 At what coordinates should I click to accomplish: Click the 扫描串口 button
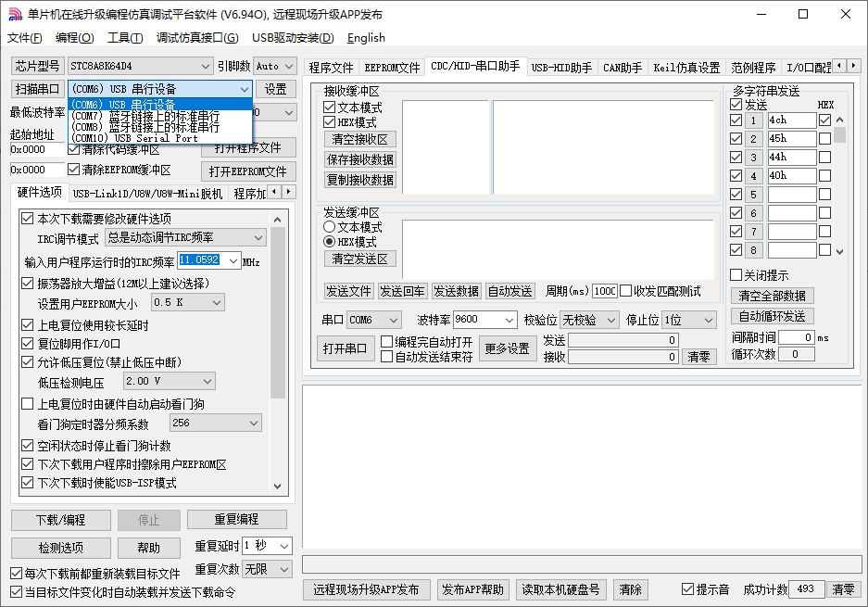(x=37, y=89)
